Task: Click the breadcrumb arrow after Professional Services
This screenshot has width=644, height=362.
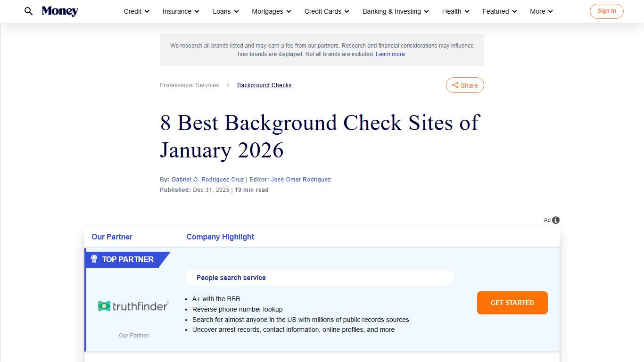Action: point(228,85)
